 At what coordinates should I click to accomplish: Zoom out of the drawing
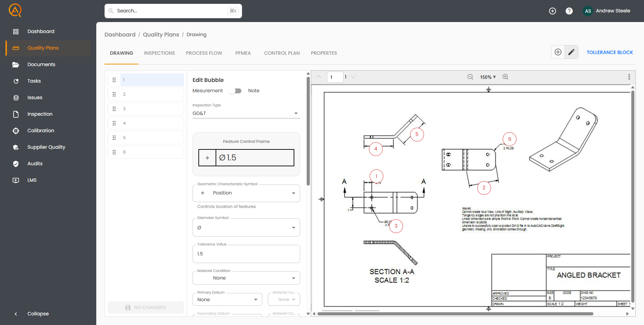(470, 77)
